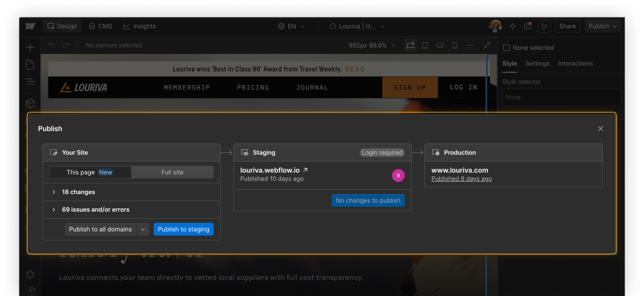Viewport: 644px width, 296px height.
Task: Toggle the None selected checkbox
Action: 506,48
